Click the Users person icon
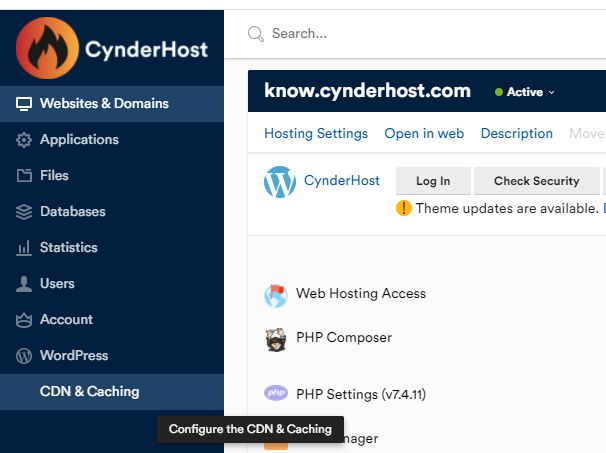Image resolution: width=606 pixels, height=453 pixels. coord(24,284)
